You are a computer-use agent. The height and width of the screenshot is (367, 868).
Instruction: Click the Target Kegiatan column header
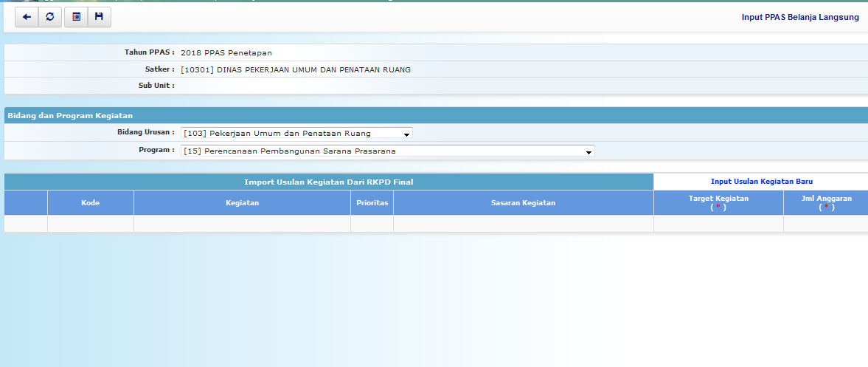click(x=718, y=203)
